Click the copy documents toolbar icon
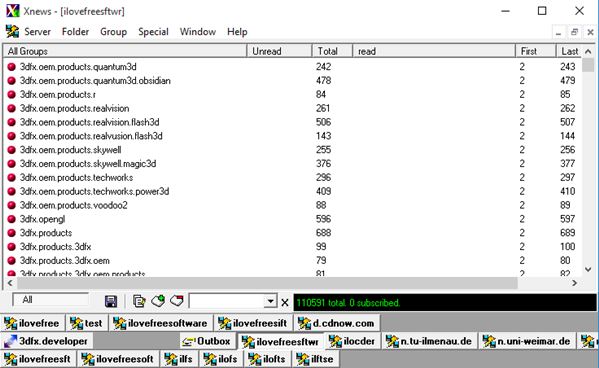 click(x=139, y=302)
